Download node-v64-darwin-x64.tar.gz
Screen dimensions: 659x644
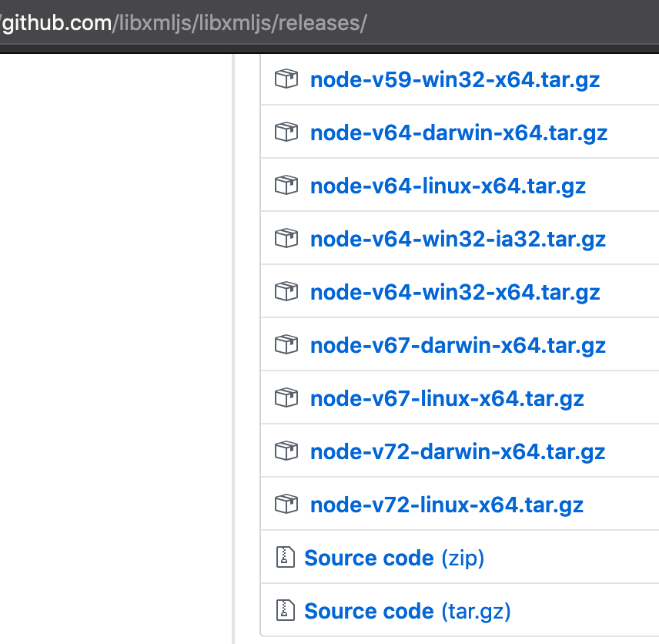click(x=459, y=132)
